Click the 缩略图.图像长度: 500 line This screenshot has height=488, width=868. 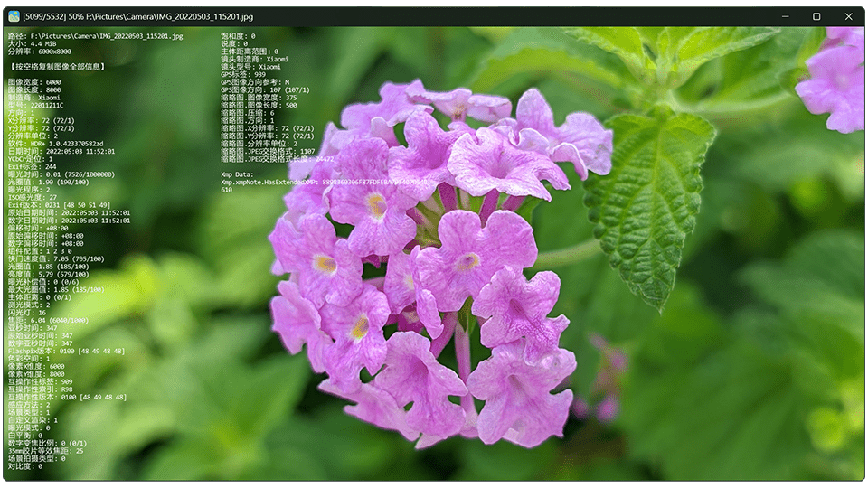259,105
